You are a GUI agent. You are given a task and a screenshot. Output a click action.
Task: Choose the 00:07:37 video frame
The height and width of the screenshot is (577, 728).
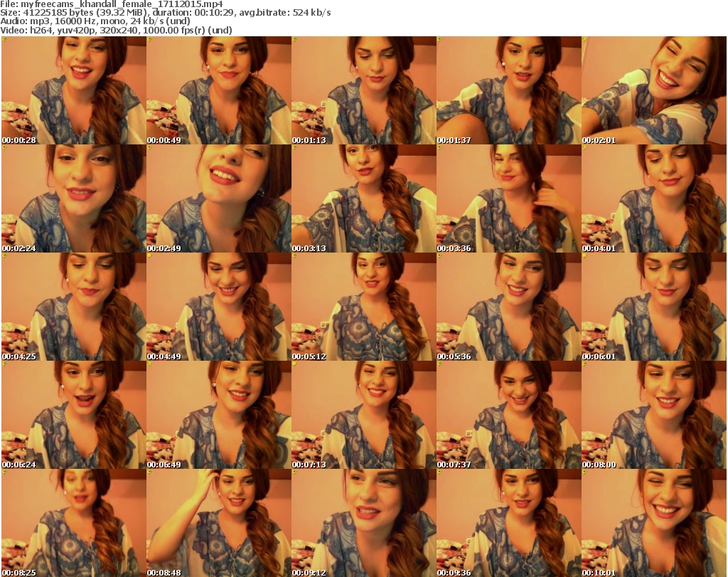click(x=509, y=415)
